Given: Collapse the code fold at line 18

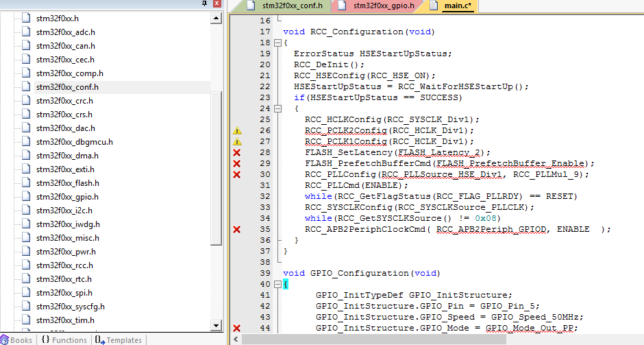Looking at the screenshot, I should pos(277,43).
